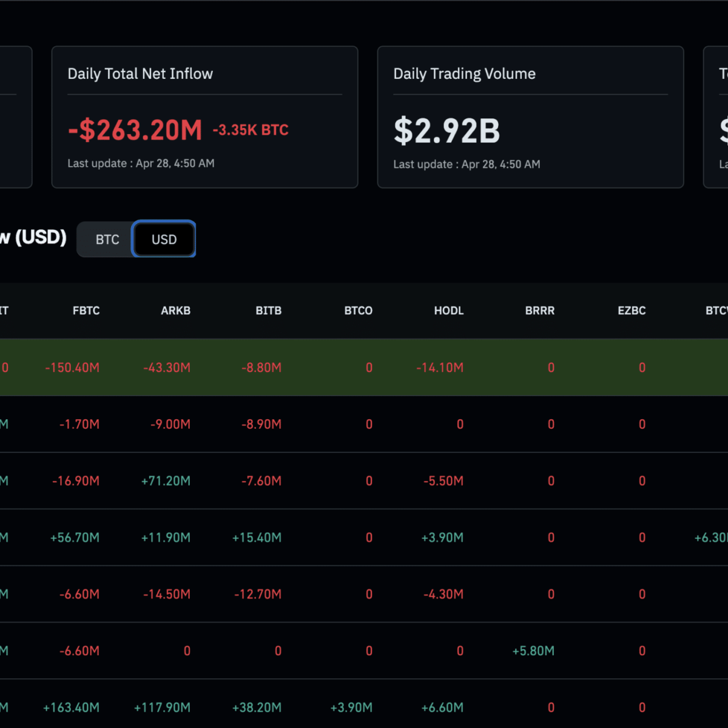Image resolution: width=728 pixels, height=728 pixels.
Task: Select the EZBC column header
Action: pyautogui.click(x=631, y=311)
